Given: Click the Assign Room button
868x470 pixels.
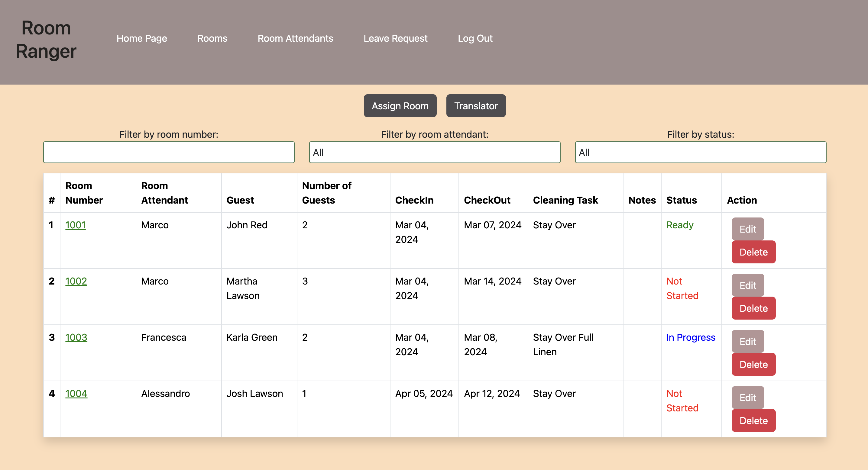Looking at the screenshot, I should [400, 106].
